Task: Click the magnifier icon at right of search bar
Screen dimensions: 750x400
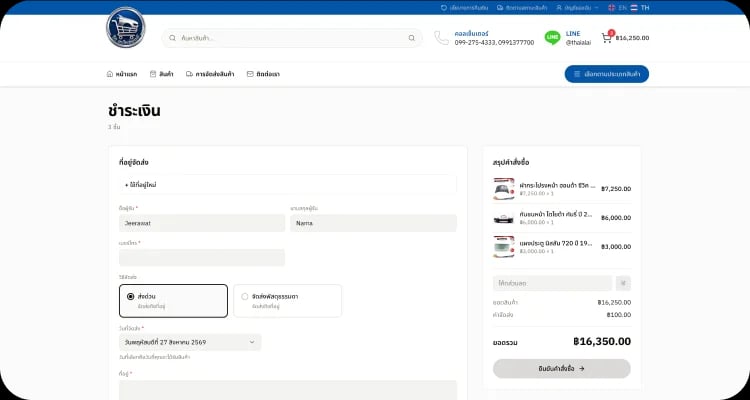Action: 411,38
